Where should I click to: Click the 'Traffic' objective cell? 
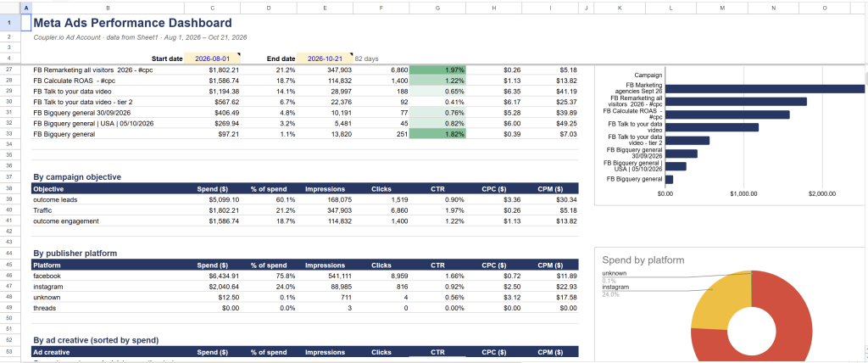108,210
